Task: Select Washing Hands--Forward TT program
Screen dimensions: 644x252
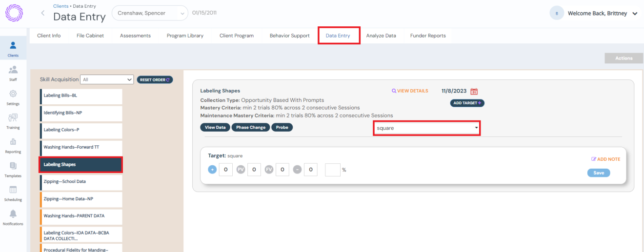Action: pos(81,147)
